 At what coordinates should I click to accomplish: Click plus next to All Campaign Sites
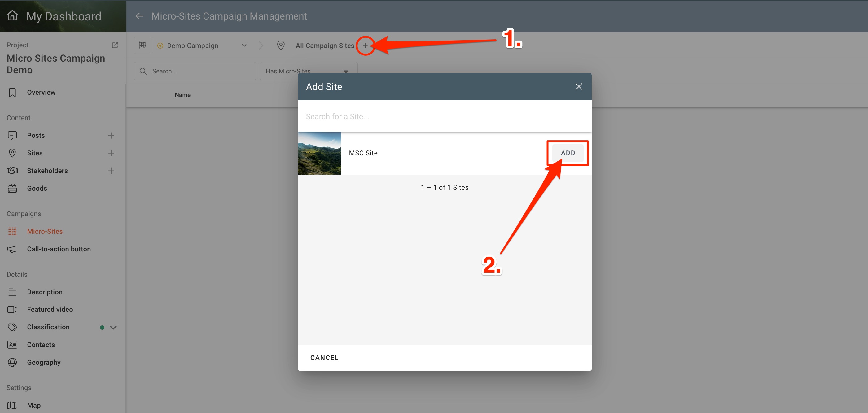pos(365,46)
